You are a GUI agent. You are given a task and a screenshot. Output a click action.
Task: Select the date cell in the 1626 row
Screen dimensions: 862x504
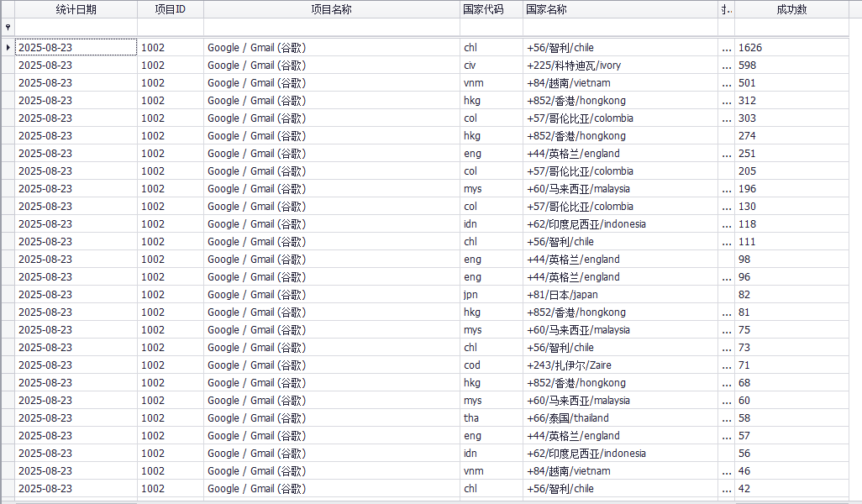click(x=76, y=48)
